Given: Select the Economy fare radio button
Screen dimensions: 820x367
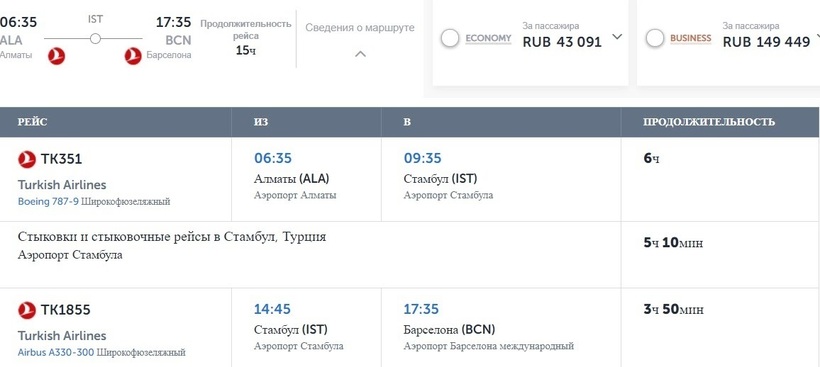Looking at the screenshot, I should pos(450,38).
